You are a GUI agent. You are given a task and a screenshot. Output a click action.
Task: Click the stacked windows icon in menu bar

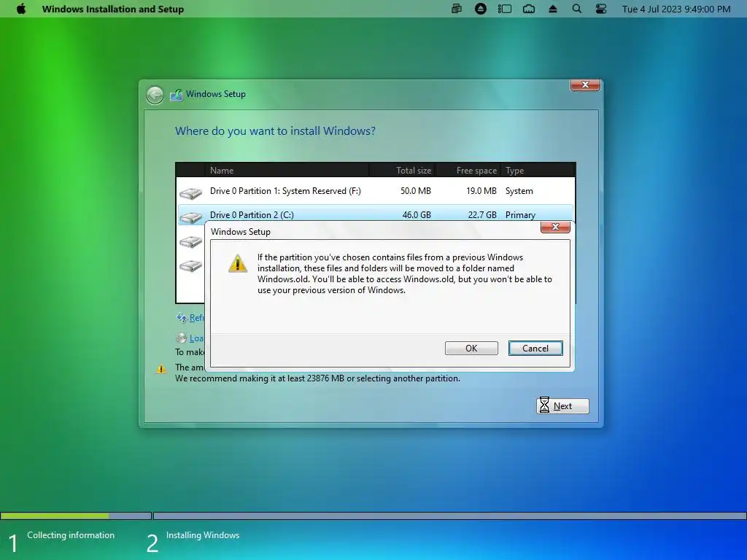pos(457,9)
